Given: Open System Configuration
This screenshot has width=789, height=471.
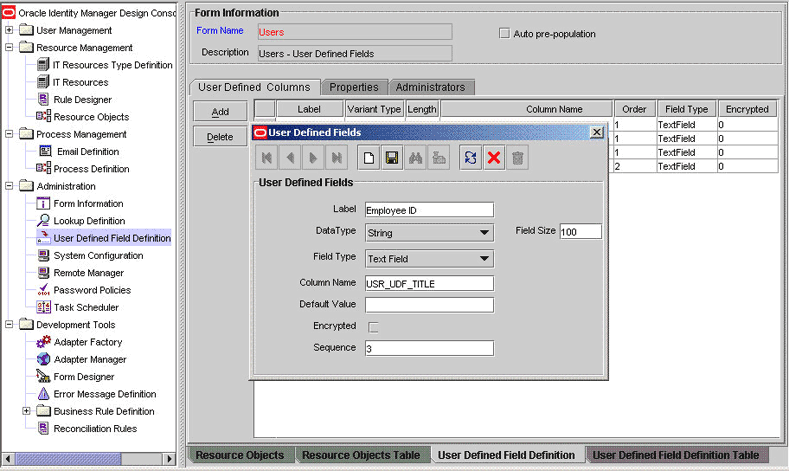Looking at the screenshot, I should 98,255.
